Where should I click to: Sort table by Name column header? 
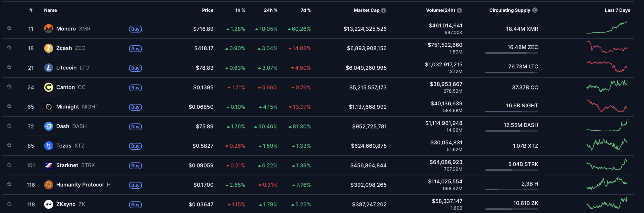[50, 10]
